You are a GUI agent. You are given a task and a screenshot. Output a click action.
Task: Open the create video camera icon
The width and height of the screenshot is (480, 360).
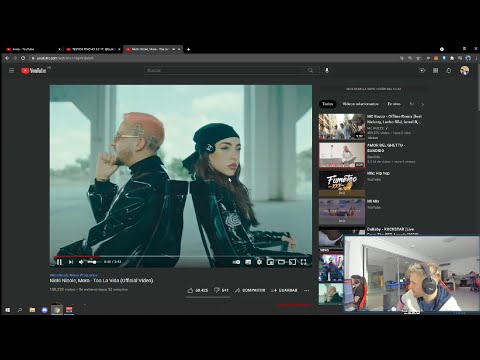click(x=422, y=70)
